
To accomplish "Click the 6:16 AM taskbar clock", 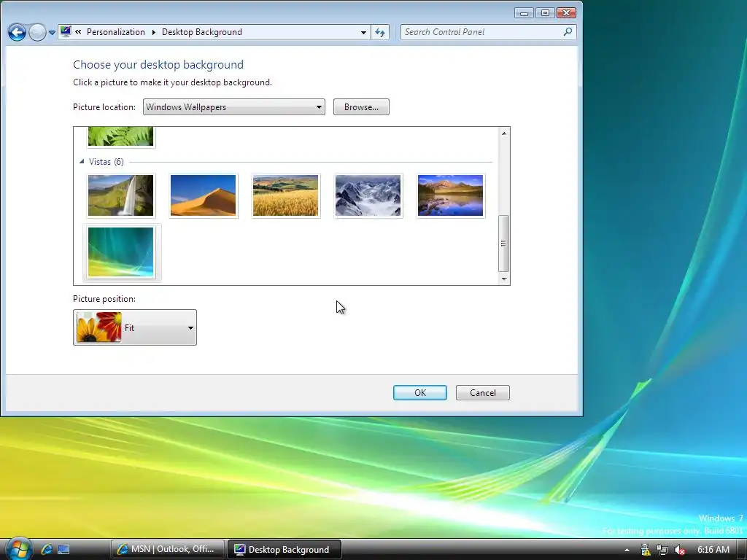I will [x=713, y=550].
